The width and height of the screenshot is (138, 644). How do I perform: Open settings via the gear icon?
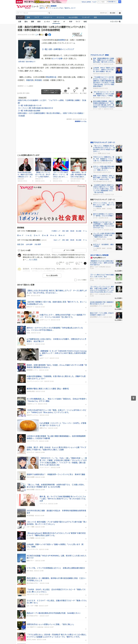click(120, 13)
